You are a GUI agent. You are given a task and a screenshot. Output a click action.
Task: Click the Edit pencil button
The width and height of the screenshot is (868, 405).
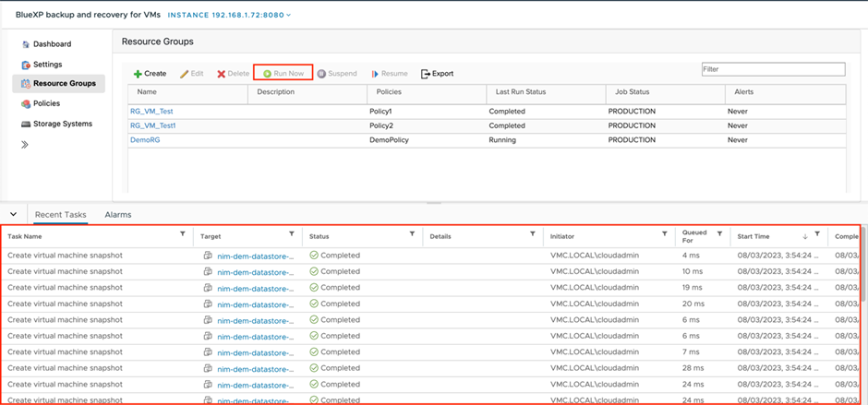[x=191, y=74]
